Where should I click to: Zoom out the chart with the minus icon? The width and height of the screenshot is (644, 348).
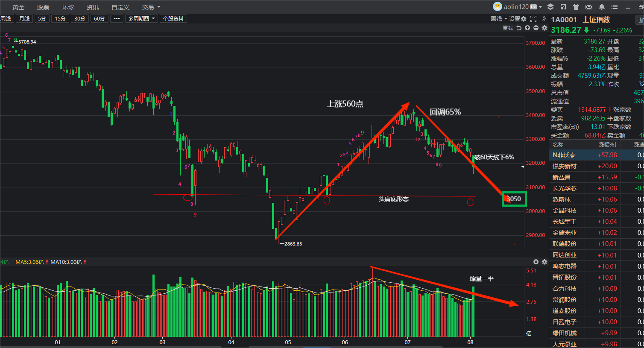[x=536, y=28]
